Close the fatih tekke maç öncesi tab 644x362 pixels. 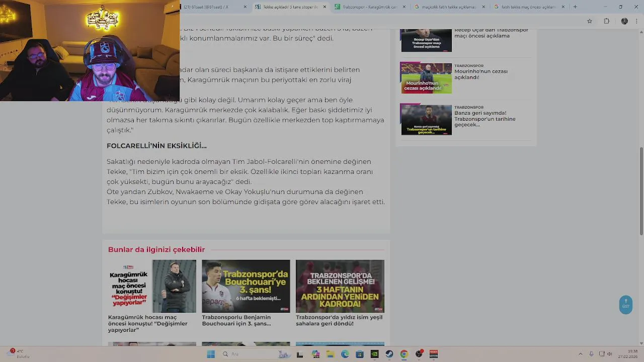pyautogui.click(x=563, y=7)
